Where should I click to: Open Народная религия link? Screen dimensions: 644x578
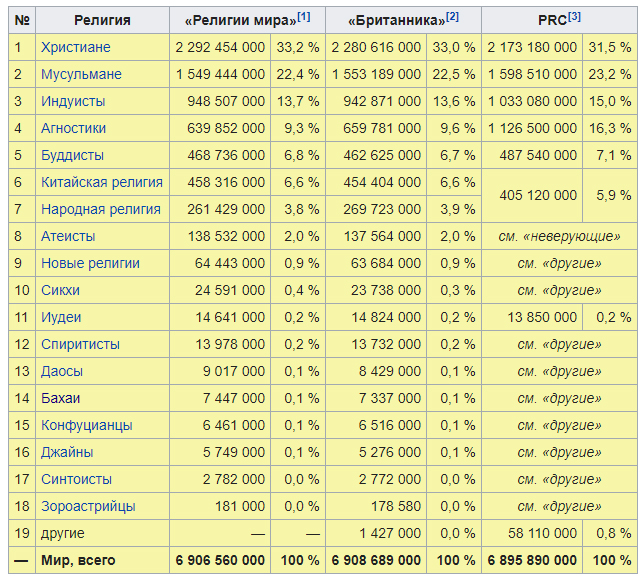click(x=100, y=209)
